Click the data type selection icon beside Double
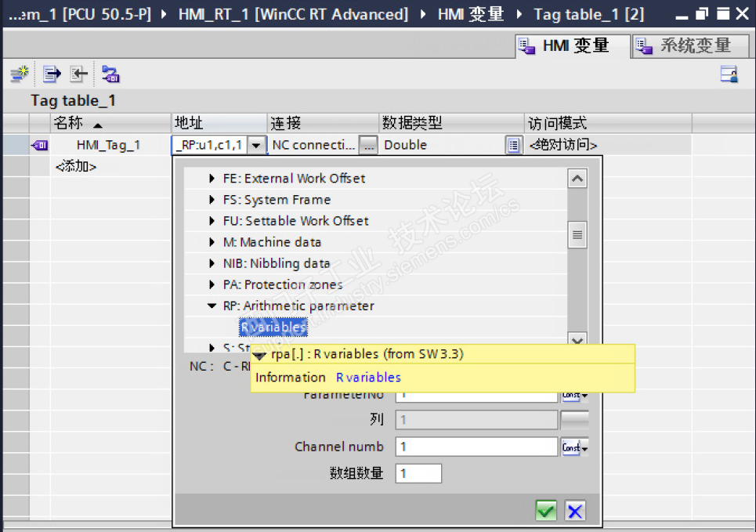The width and height of the screenshot is (756, 532). point(513,145)
